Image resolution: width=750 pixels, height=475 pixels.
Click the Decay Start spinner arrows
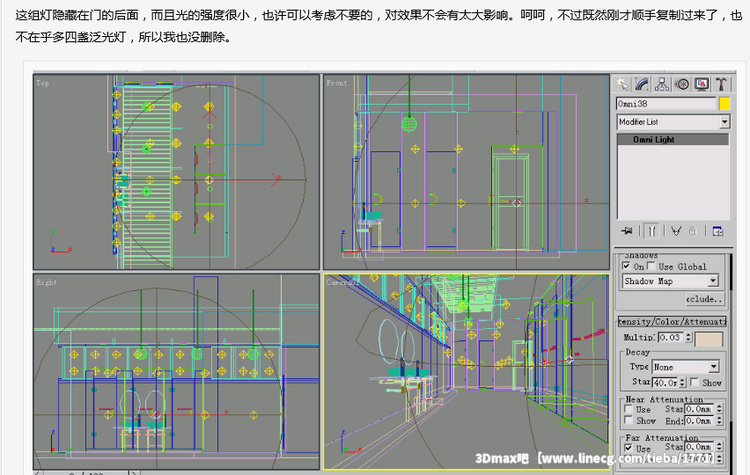click(683, 382)
